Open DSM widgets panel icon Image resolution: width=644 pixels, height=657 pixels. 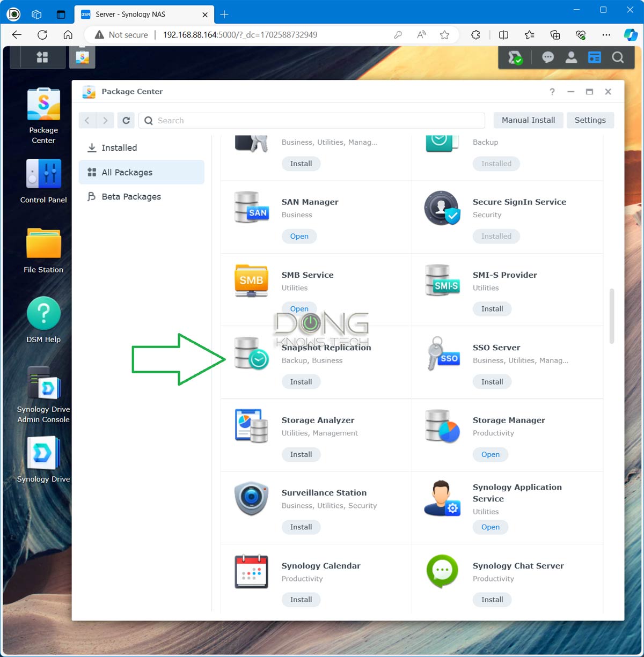click(x=595, y=57)
